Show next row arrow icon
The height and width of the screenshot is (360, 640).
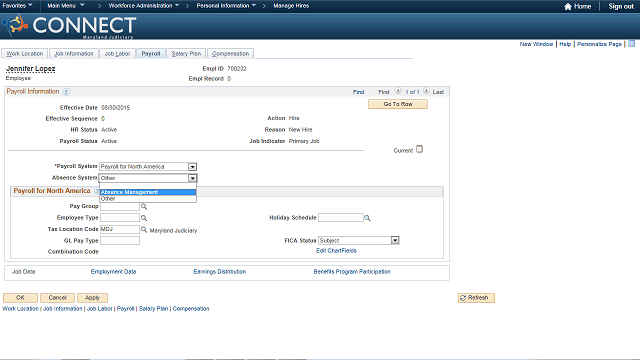426,91
